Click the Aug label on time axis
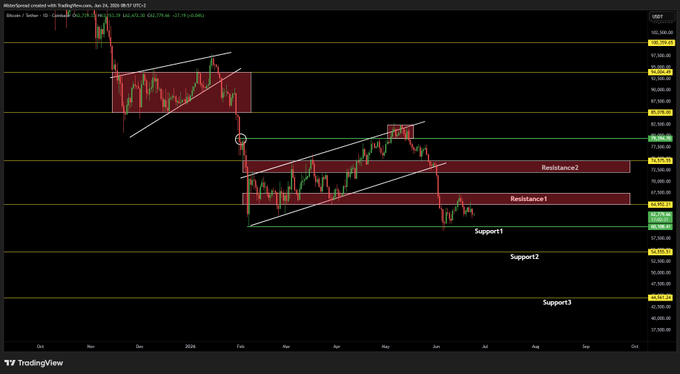 [536, 346]
